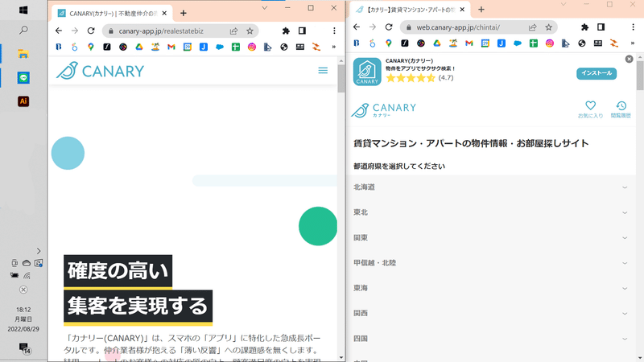Open hamburger menu on the left CANARY page
The width and height of the screenshot is (644, 362).
coord(323,71)
